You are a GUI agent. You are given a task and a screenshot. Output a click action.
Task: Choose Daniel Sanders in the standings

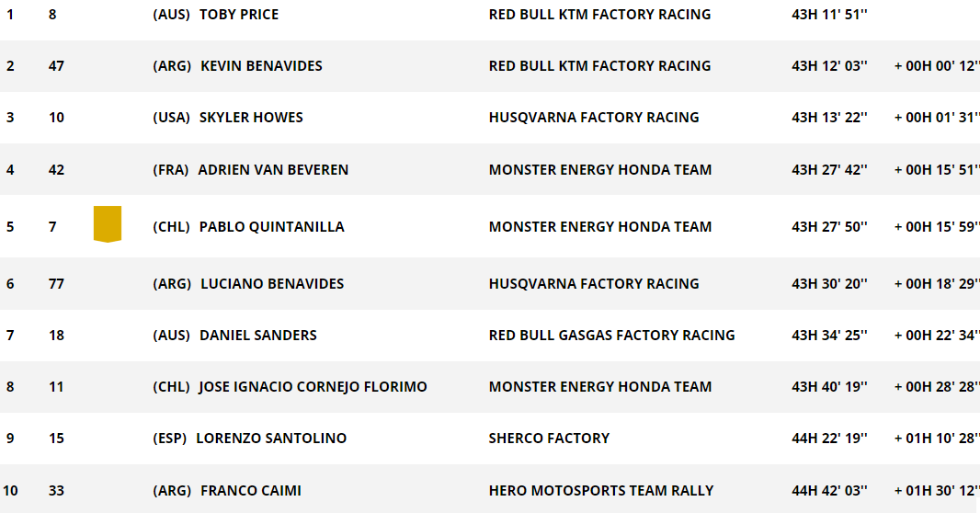(x=257, y=335)
